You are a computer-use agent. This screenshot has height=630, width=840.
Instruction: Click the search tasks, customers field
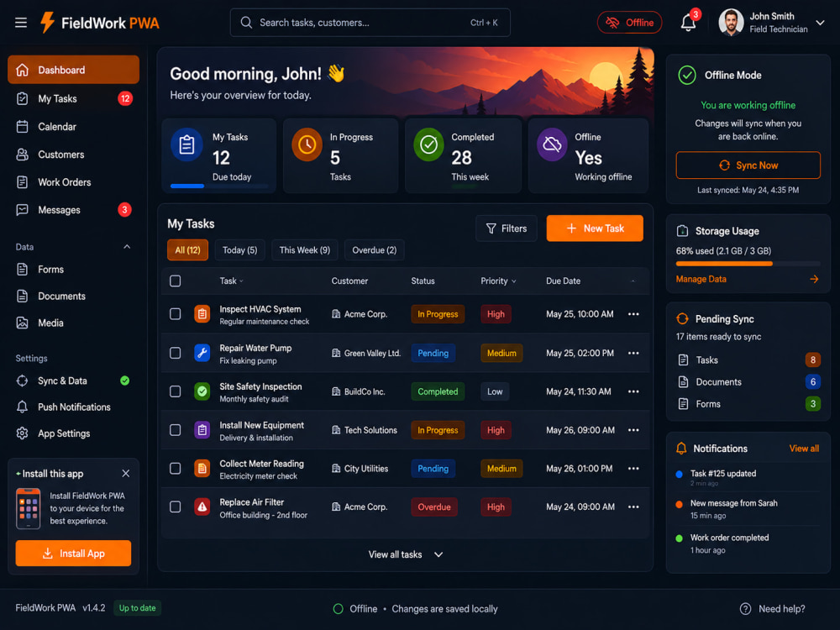370,23
